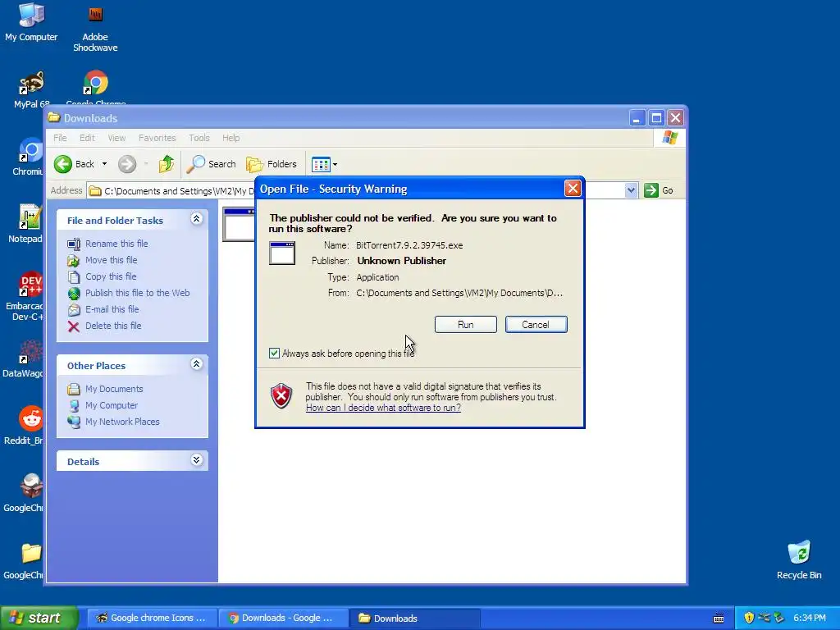Click the Back button in the Downloads window
840x630 pixels.
[x=75, y=164]
